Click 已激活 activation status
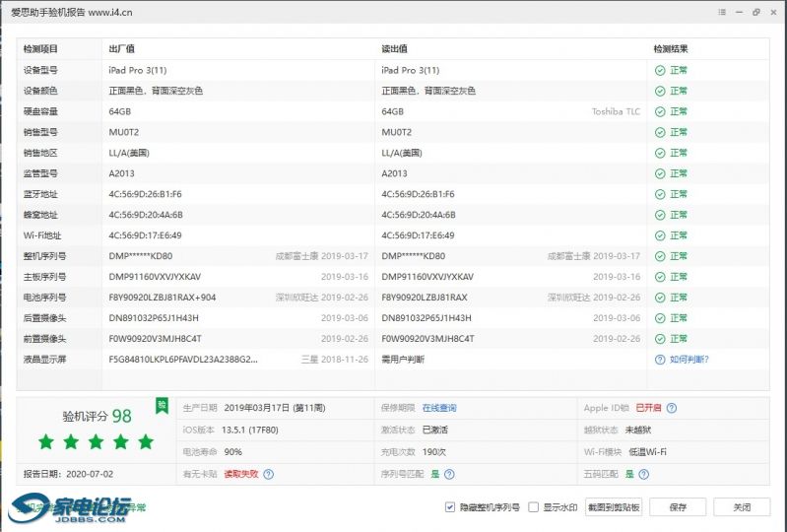Image resolution: width=787 pixels, height=532 pixels. tap(435, 431)
